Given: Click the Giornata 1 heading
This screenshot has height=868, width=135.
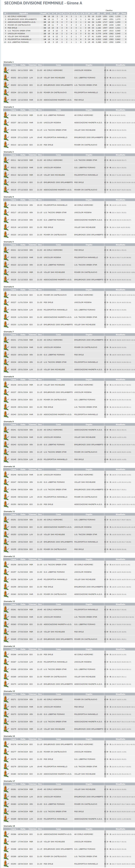Looking at the screenshot, I should pyautogui.click(x=9, y=62).
